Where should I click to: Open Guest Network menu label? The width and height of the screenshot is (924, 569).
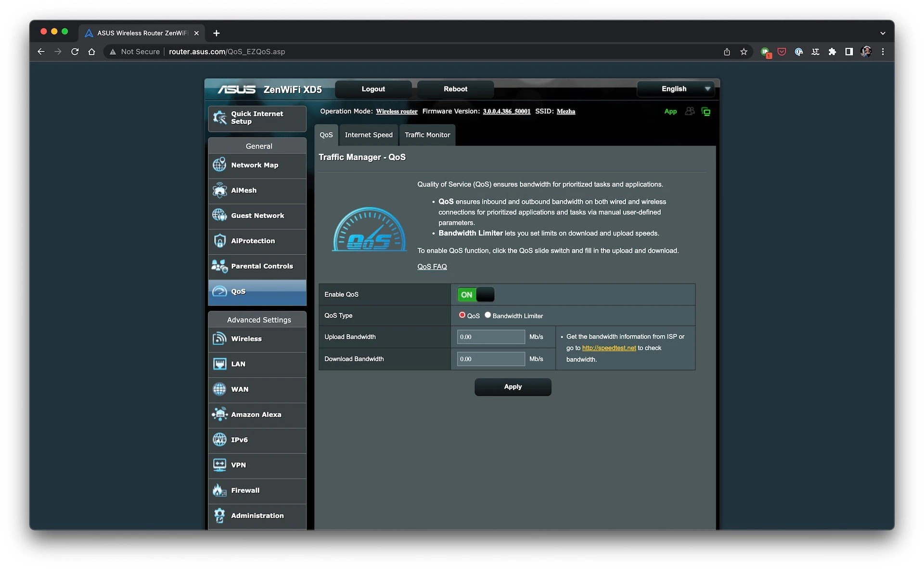pyautogui.click(x=257, y=215)
